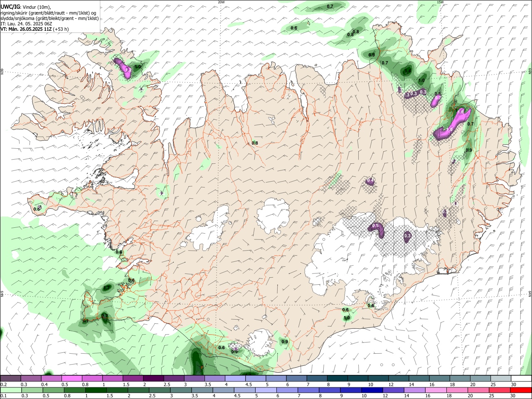Pick the dark purple 2.5 snow scale swatch
This screenshot has height=399, width=532.
coord(174,378)
